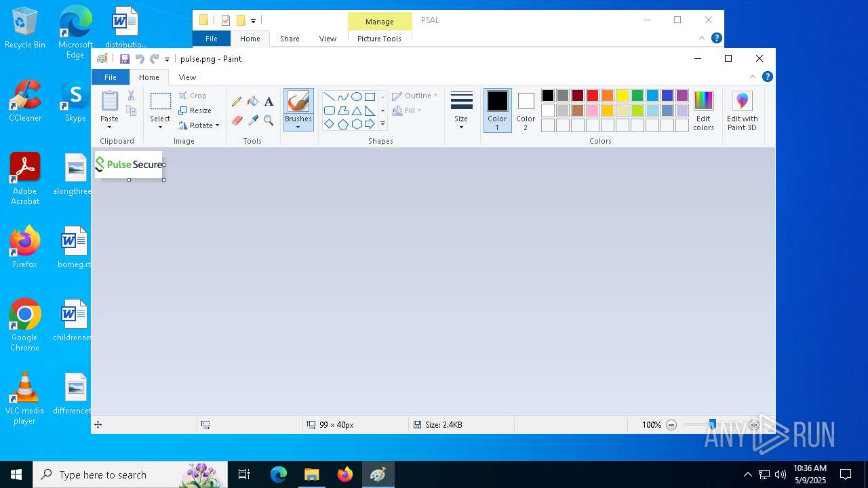Collapse the Paint ribbon chevron

pos(752,77)
